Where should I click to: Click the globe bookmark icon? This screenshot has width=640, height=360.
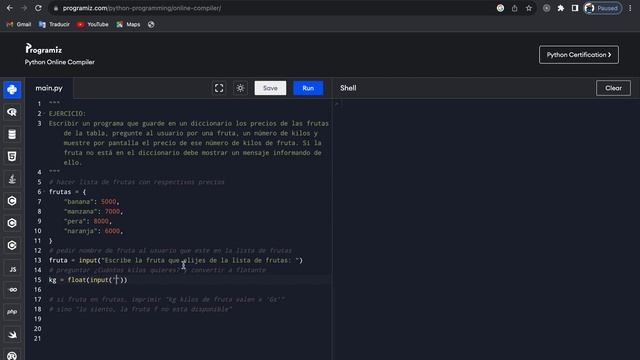(151, 24)
